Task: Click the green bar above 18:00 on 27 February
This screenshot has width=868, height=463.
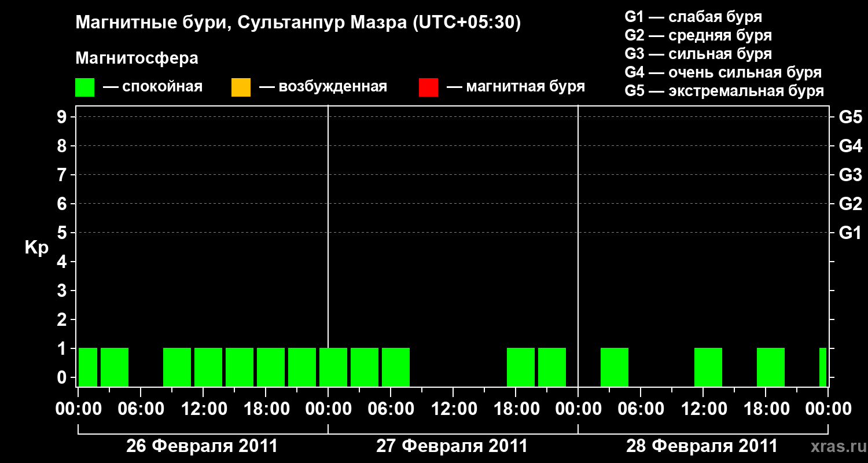Action: pyautogui.click(x=521, y=367)
